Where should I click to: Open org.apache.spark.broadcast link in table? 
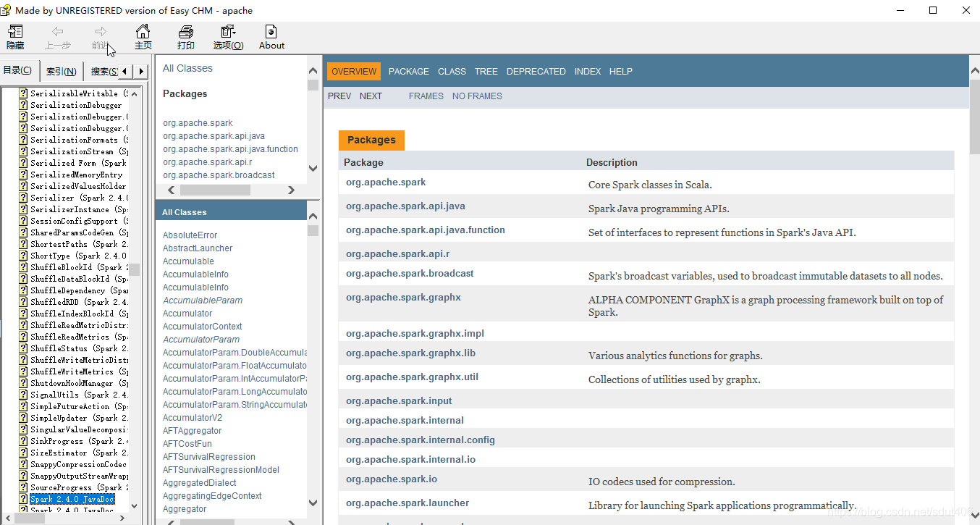coord(410,273)
